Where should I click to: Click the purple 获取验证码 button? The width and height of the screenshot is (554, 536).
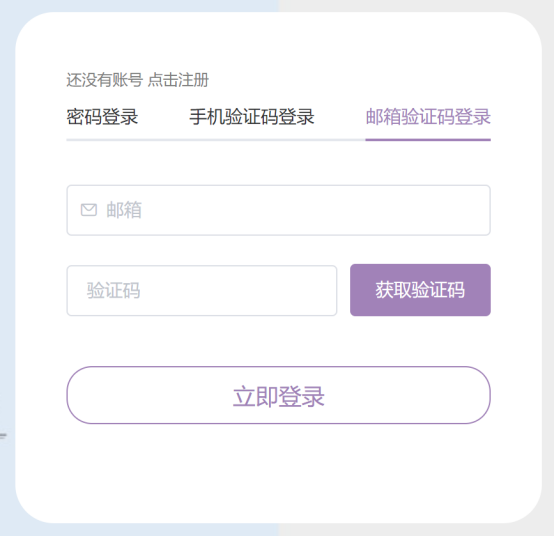420,290
